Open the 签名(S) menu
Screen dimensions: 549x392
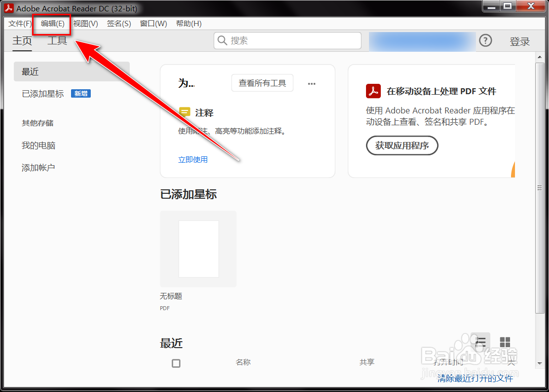119,24
